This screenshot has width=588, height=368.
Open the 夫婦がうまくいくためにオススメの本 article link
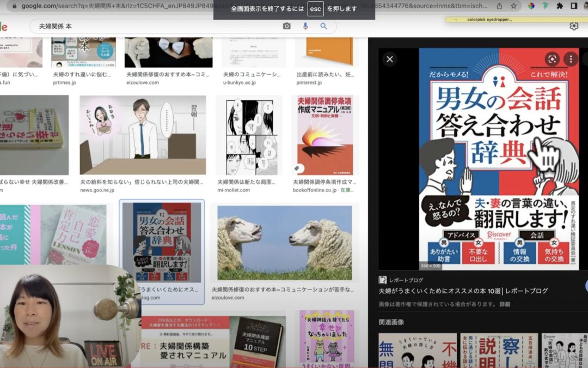463,289
